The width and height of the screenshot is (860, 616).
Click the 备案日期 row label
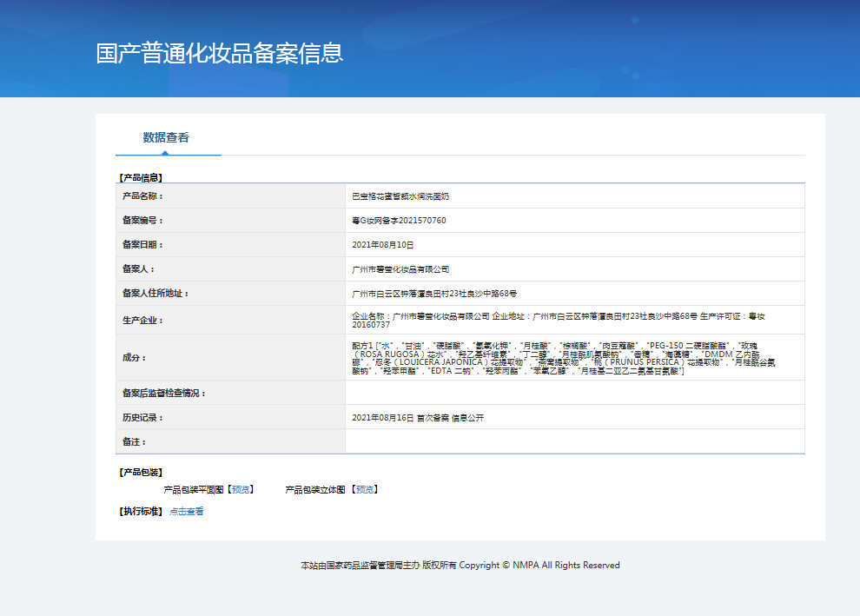[142, 245]
